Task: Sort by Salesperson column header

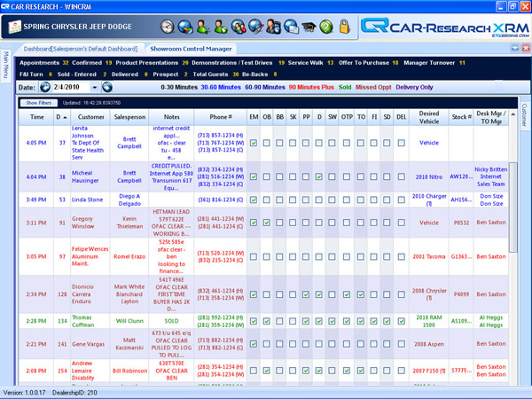Action: point(129,117)
